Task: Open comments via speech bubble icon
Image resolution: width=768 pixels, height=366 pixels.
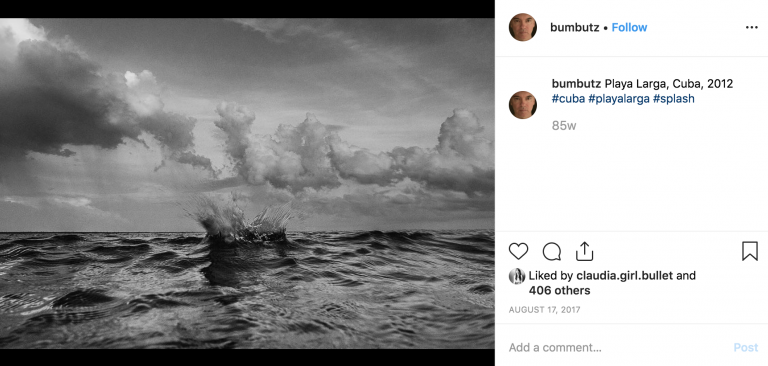Action: point(552,251)
